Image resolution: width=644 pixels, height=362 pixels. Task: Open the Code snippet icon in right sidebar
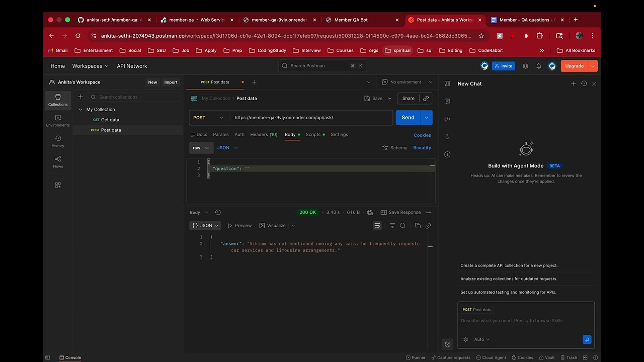(447, 119)
